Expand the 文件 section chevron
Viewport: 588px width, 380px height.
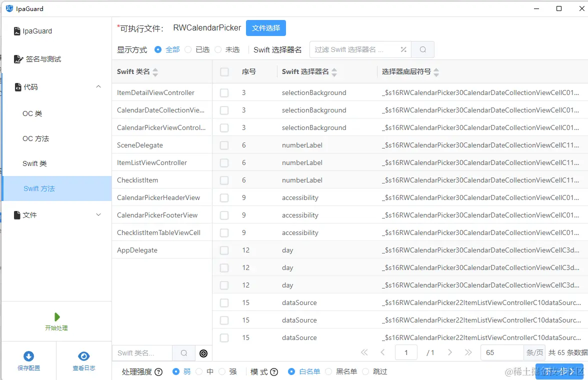pos(98,214)
